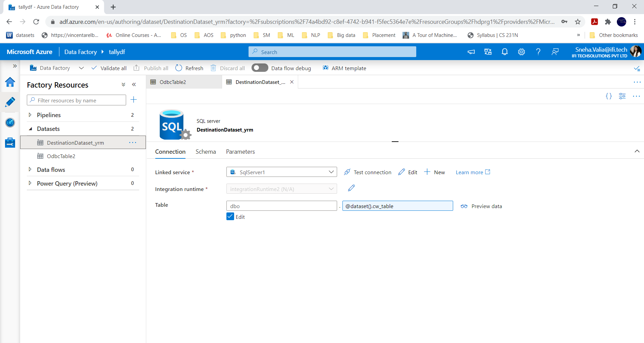Collapse the dataset settings panel chevron
The image size is (644, 343).
tap(637, 151)
